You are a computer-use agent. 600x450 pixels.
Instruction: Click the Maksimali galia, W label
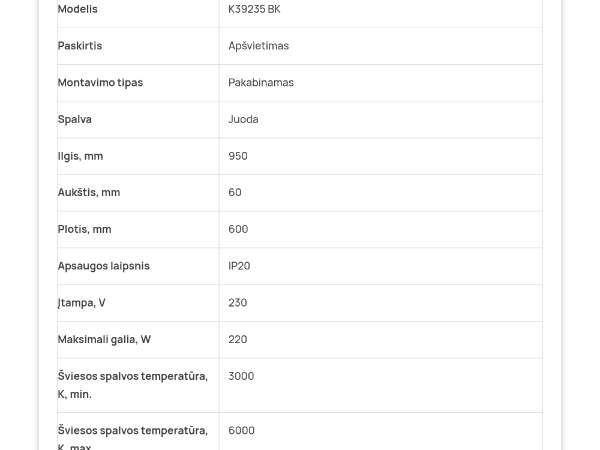coord(104,339)
